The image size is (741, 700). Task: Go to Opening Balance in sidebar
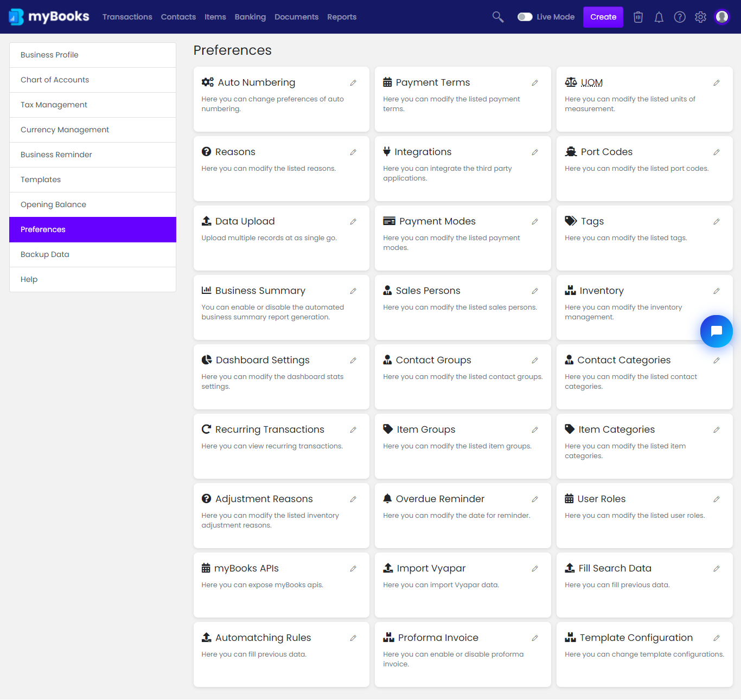coord(93,204)
